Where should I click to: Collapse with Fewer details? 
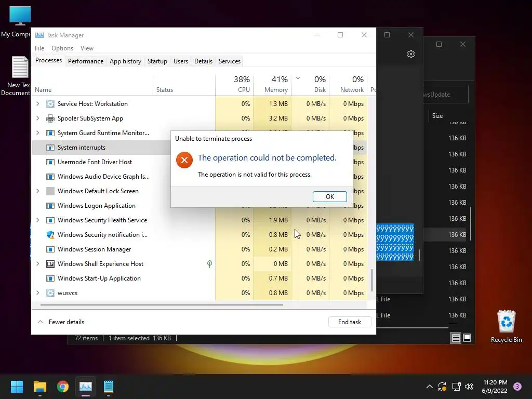[x=61, y=322]
